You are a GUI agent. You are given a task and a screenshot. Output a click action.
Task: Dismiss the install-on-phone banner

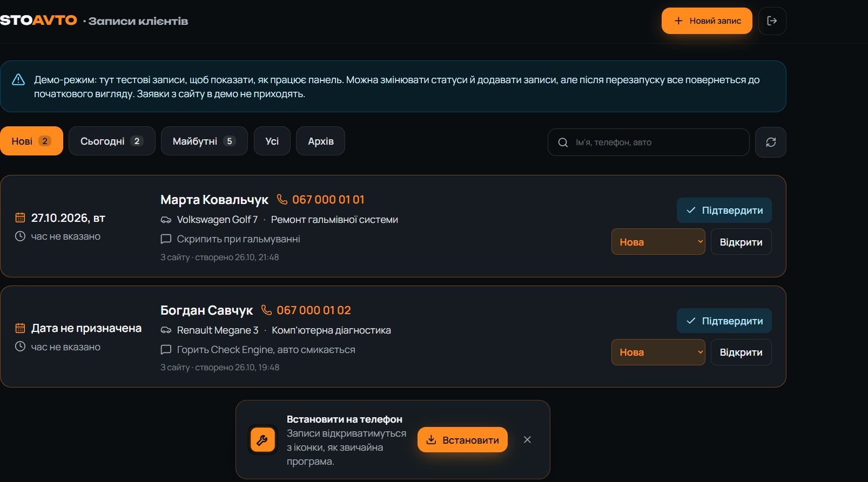(x=527, y=440)
